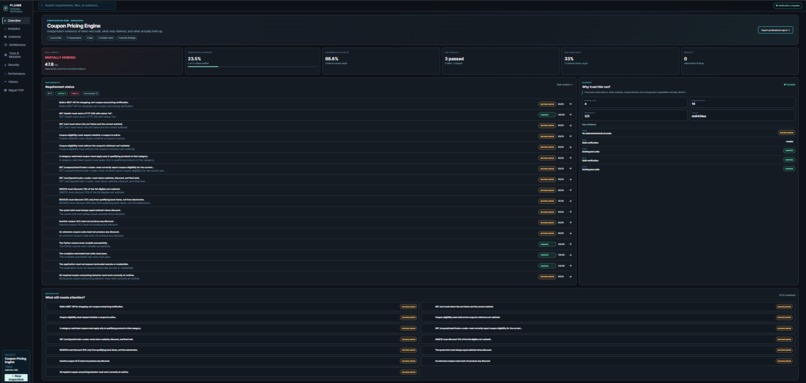This screenshot has width=806, height=383.
Task: Open the History page
Action: (x=16, y=82)
